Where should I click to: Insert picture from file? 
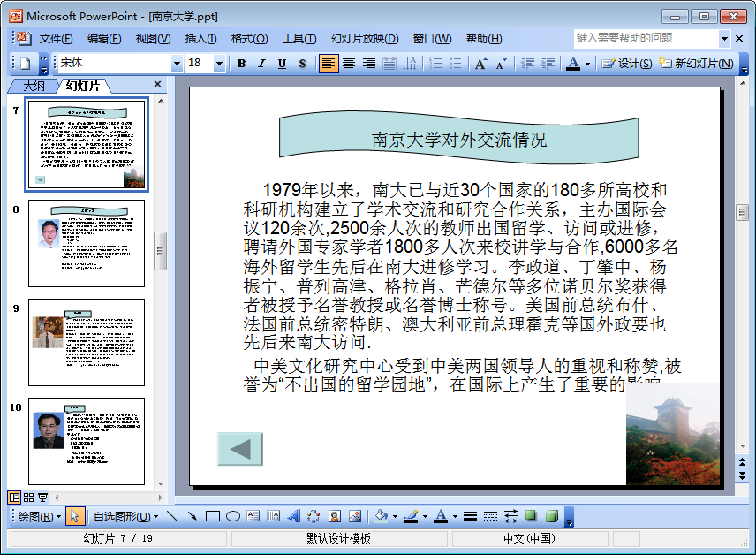(355, 516)
